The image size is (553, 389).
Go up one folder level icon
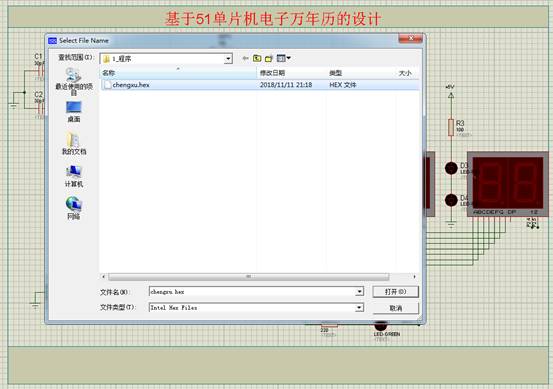[257, 58]
